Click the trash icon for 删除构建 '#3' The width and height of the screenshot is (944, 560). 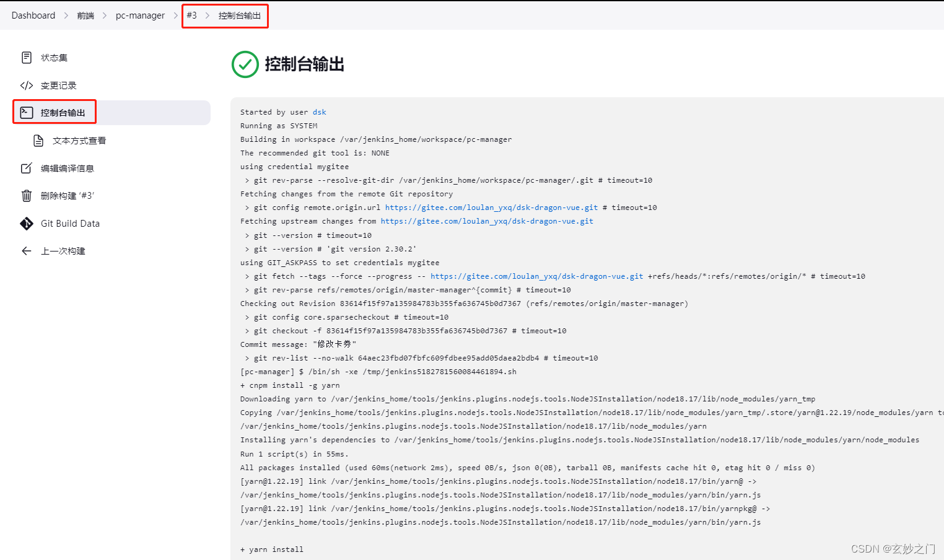coord(27,196)
